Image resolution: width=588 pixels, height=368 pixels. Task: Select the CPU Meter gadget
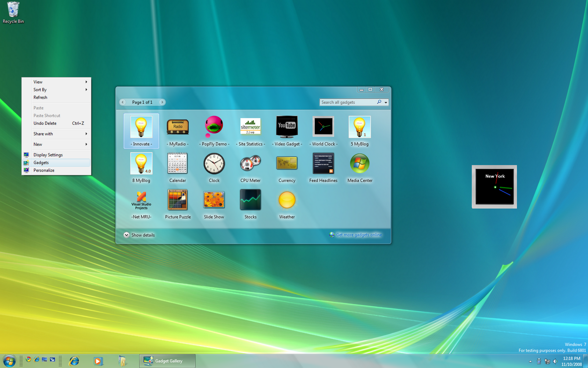coord(250,163)
